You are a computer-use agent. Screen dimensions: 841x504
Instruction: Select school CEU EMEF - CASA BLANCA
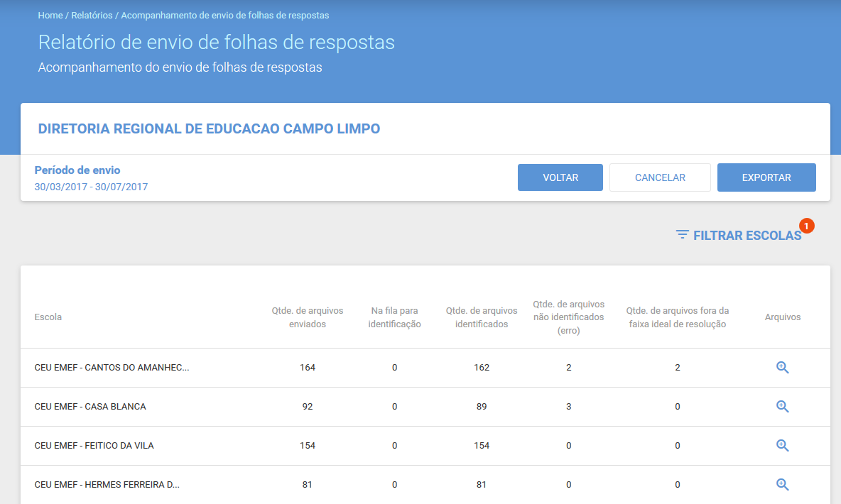point(90,407)
